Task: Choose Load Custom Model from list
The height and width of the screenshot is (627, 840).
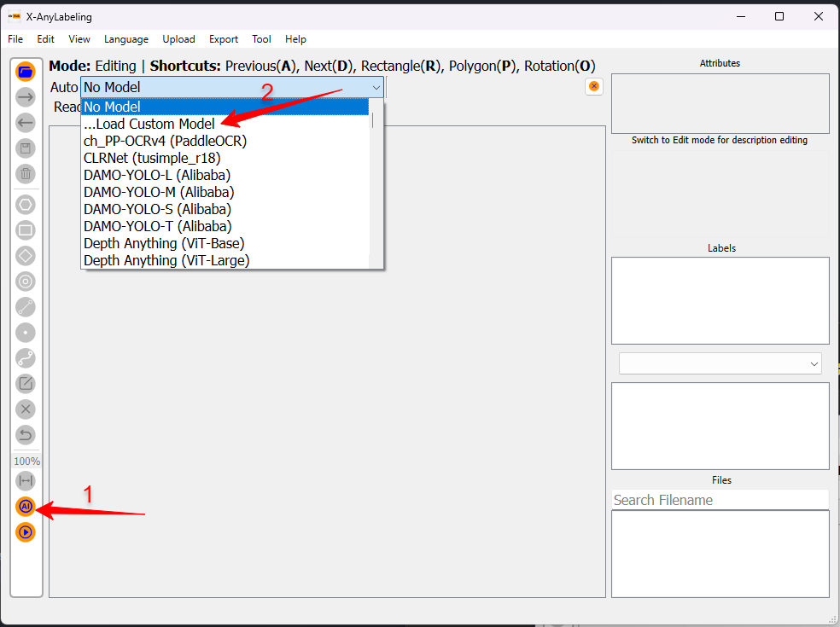Action: [149, 124]
